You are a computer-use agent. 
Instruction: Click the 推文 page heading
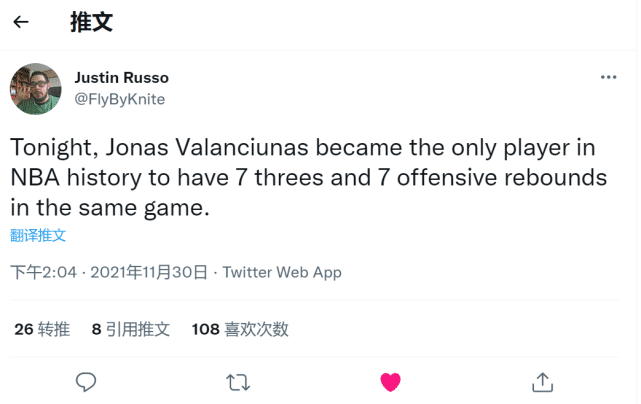tap(91, 23)
